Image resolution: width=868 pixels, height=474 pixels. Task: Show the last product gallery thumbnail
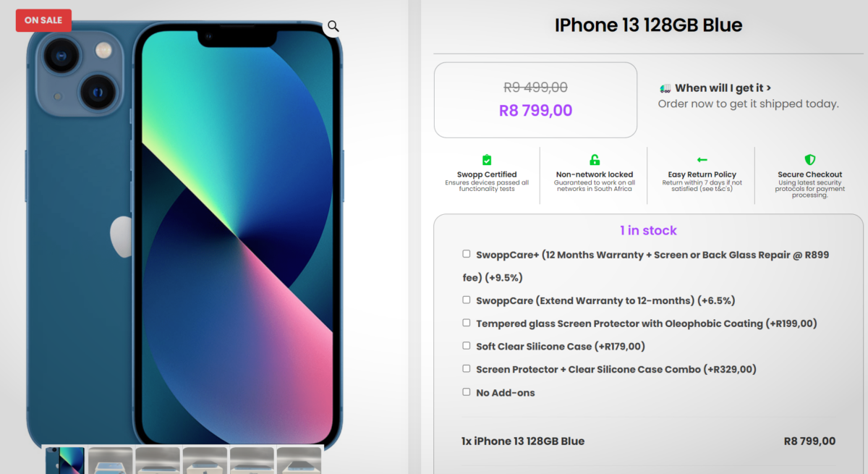299,460
